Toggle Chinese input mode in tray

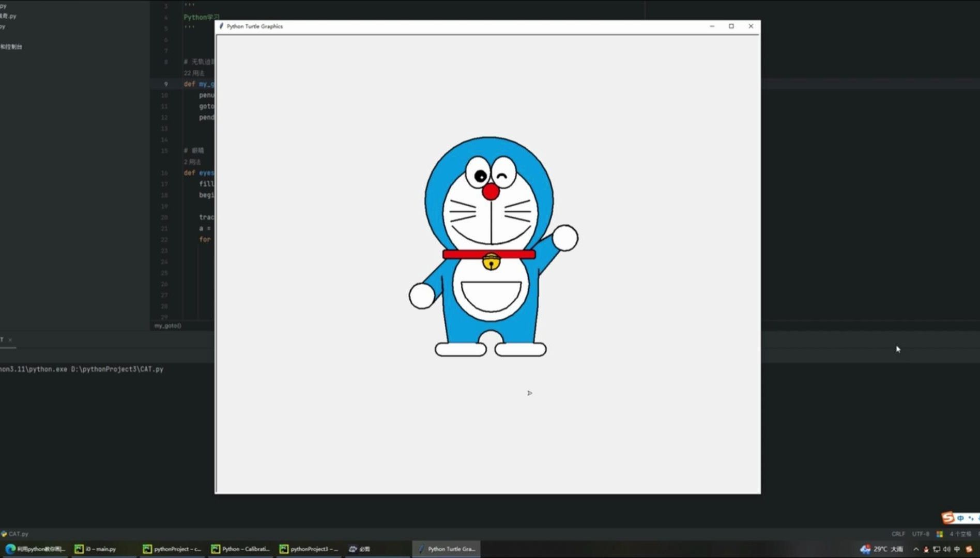(957, 549)
